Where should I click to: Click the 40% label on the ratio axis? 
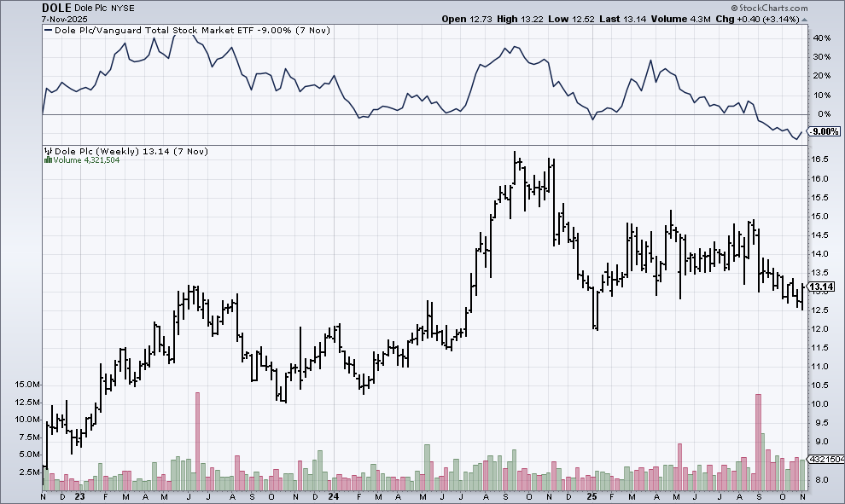coord(822,38)
